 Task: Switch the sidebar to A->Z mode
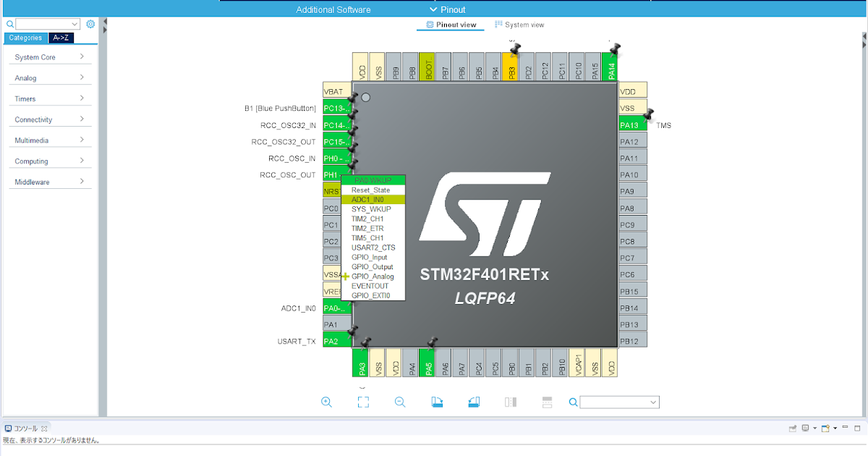[x=60, y=38]
